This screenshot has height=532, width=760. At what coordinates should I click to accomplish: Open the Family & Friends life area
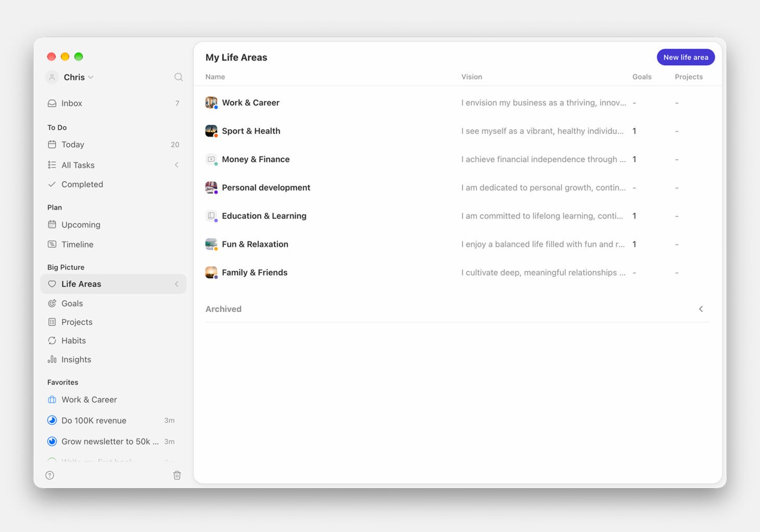pos(255,273)
